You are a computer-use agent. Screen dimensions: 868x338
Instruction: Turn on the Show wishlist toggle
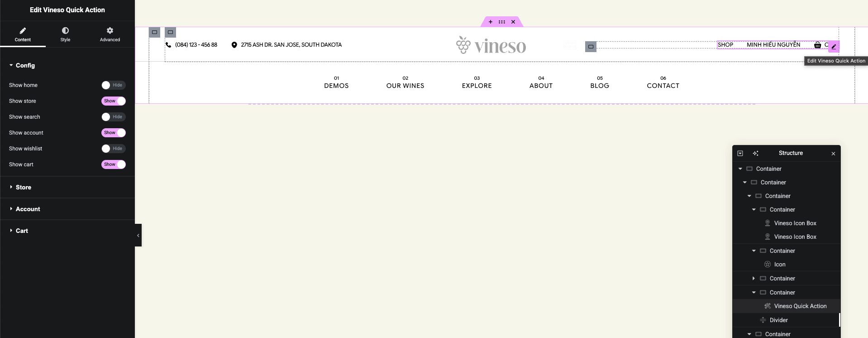point(113,149)
